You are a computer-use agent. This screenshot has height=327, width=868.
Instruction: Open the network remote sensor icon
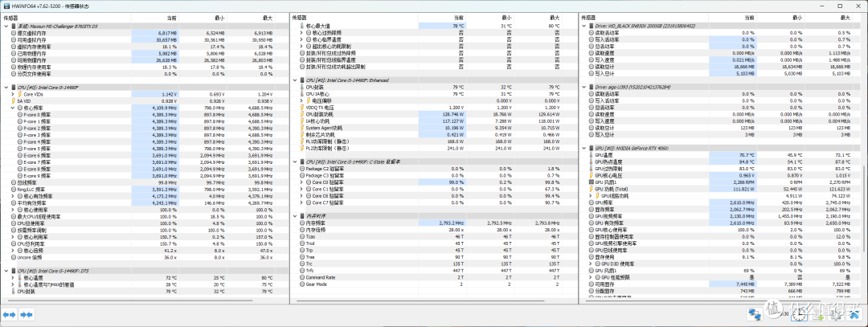(754, 313)
